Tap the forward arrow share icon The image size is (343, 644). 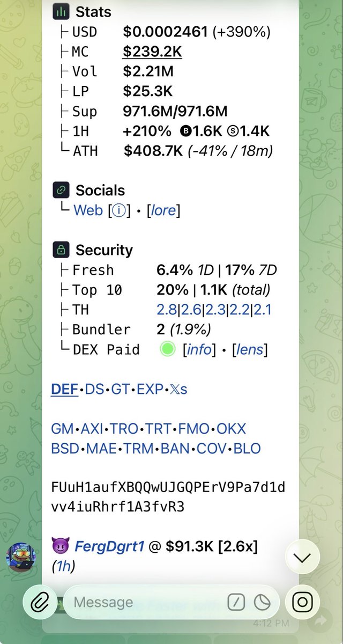[321, 620]
